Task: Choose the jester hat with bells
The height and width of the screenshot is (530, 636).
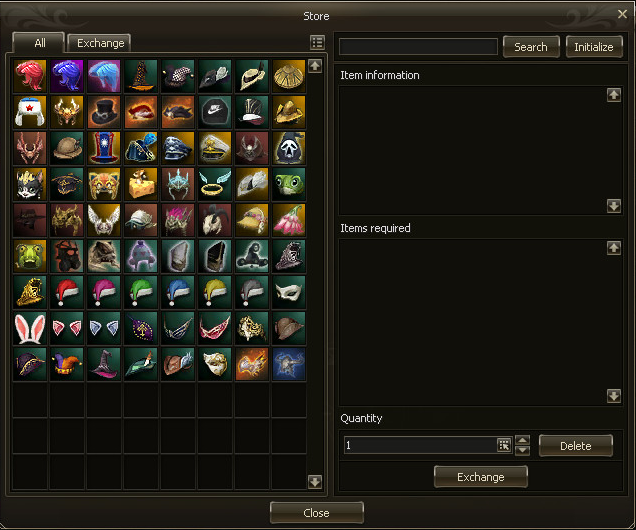Action: click(67, 364)
